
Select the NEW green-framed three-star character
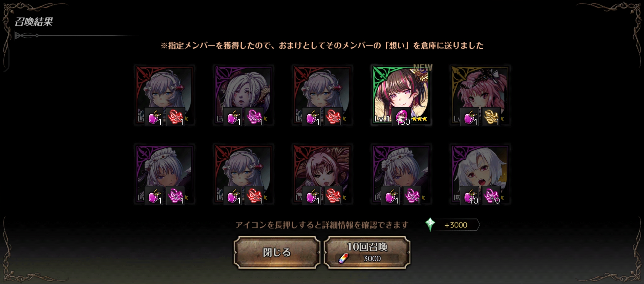tap(401, 95)
